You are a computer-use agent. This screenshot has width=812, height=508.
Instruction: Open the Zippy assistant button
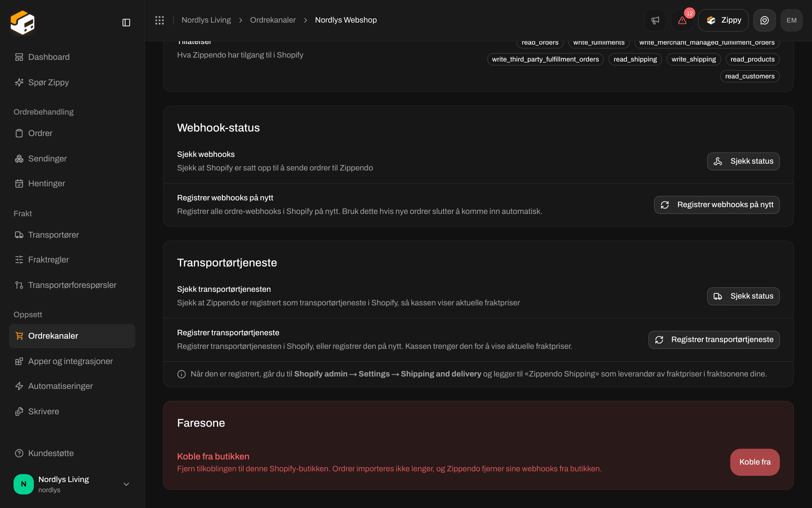(723, 20)
